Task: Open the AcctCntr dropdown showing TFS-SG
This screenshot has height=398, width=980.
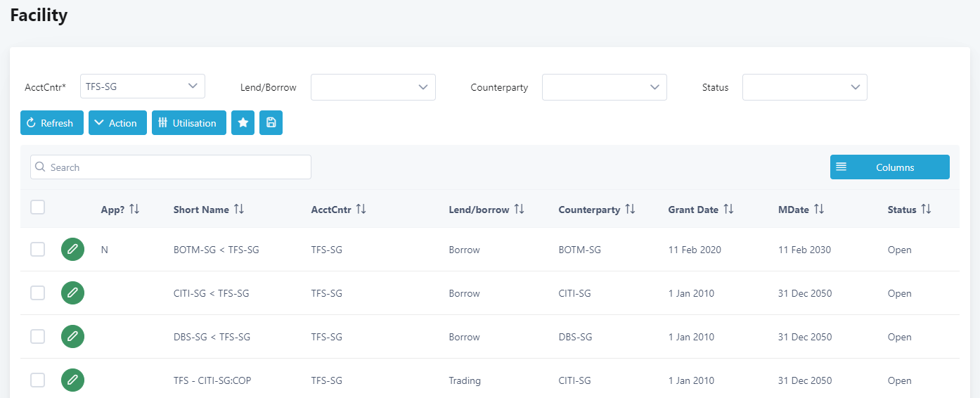Action: (x=143, y=86)
